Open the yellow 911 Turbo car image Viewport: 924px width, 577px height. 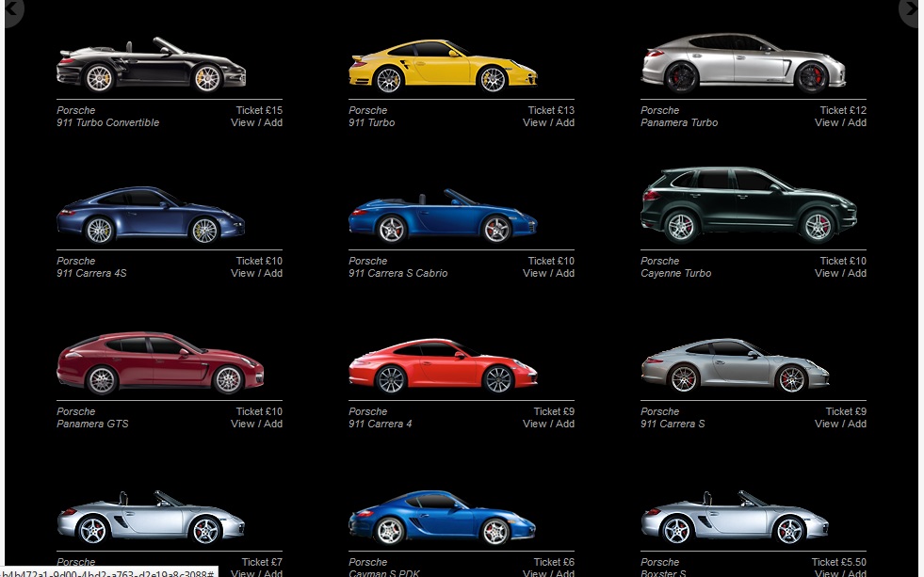443,67
